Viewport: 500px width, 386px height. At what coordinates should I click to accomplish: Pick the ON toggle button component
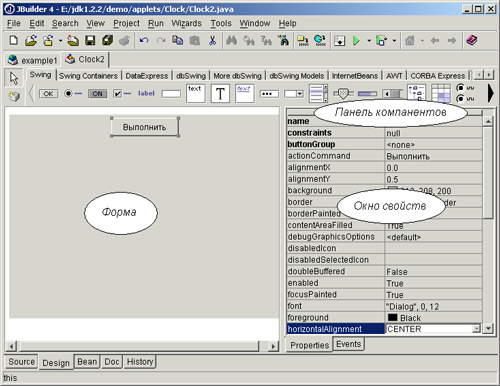[97, 94]
